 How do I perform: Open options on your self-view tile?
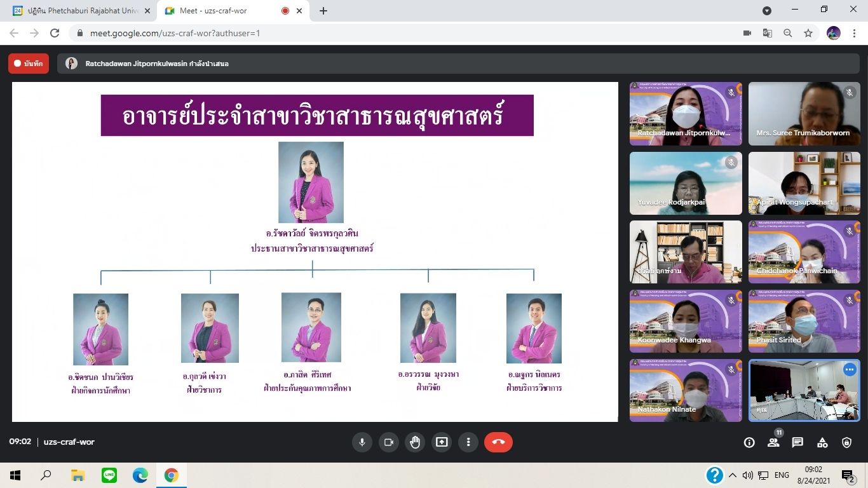coord(850,369)
